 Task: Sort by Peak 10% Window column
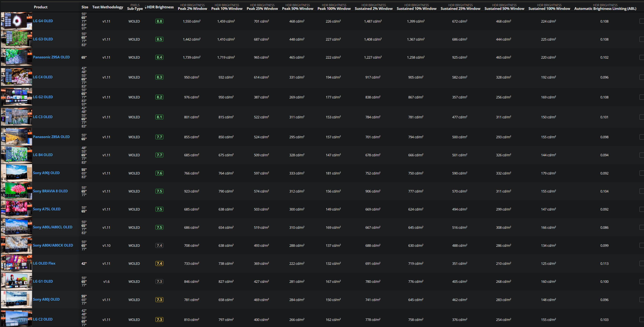(227, 7)
